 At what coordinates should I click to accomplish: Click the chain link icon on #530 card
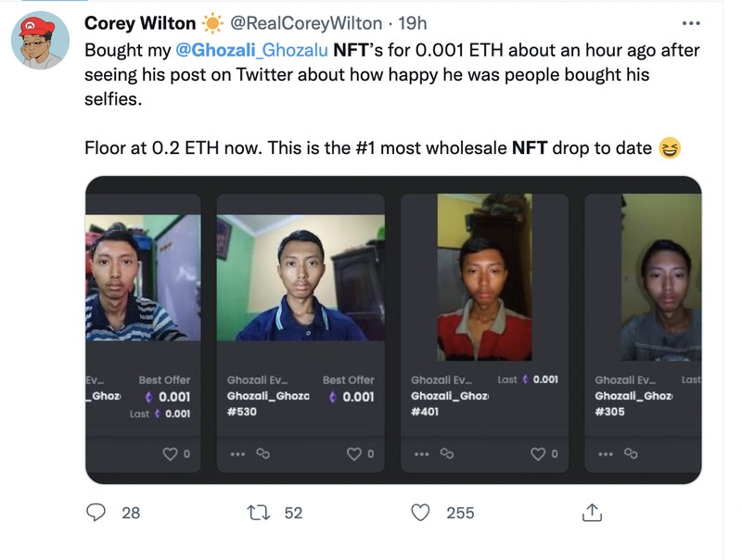tap(262, 454)
